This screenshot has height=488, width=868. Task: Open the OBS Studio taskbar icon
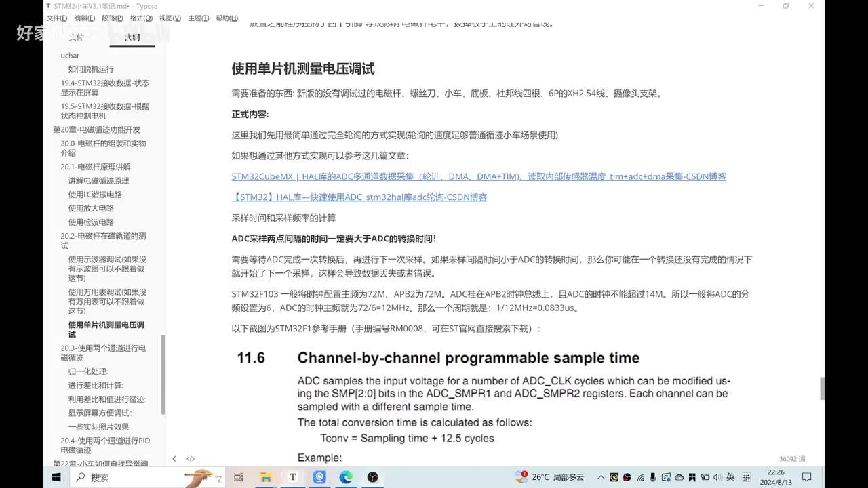372,477
